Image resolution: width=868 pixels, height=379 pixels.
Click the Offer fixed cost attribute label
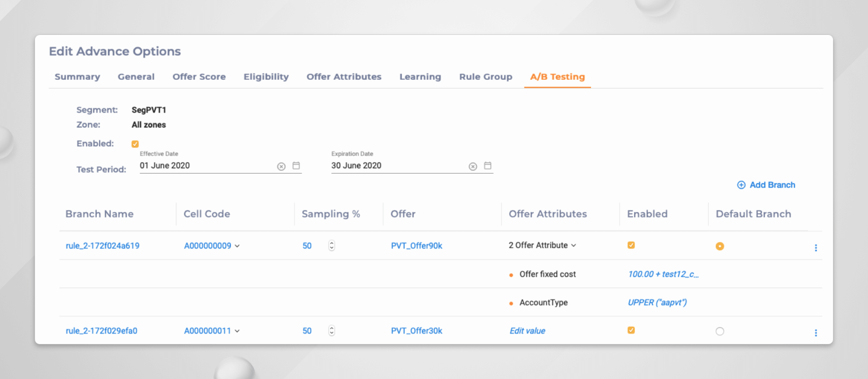click(548, 274)
